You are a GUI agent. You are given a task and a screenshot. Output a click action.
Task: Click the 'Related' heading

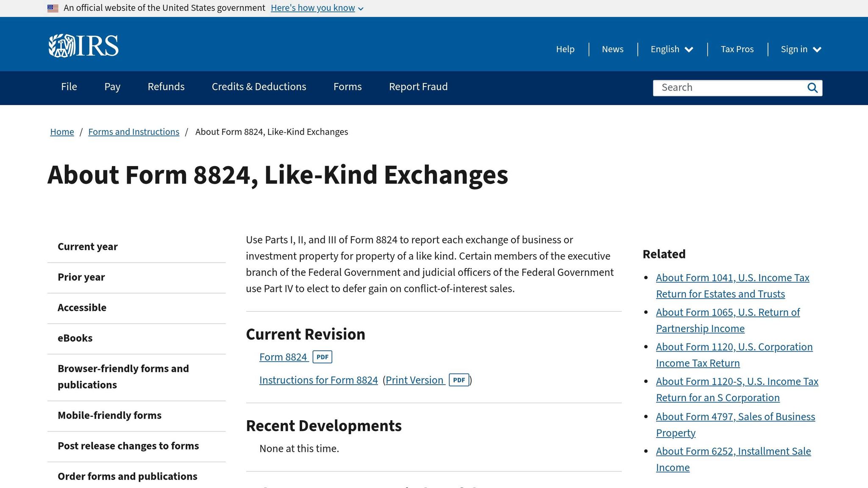pyautogui.click(x=664, y=254)
